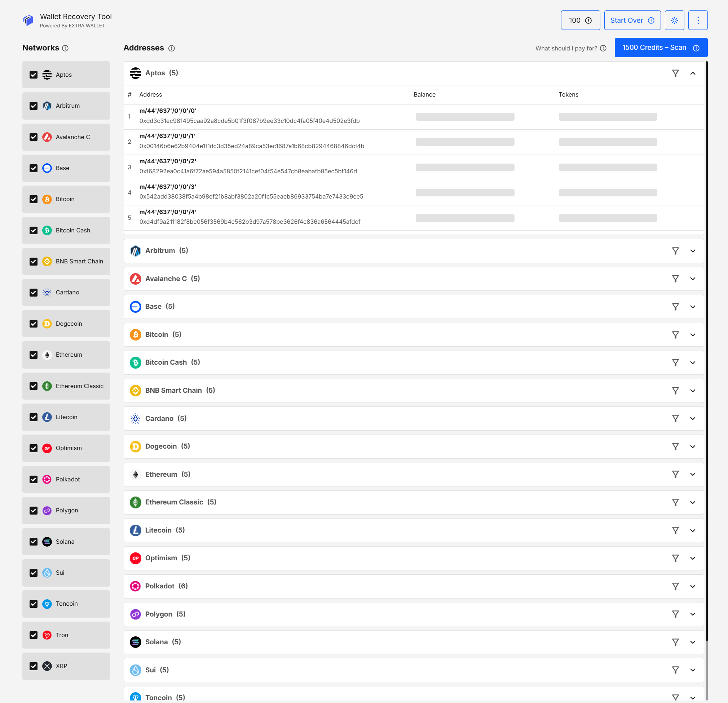Expand the Solana addresses section
Viewport: 728px width, 703px height.
click(693, 642)
